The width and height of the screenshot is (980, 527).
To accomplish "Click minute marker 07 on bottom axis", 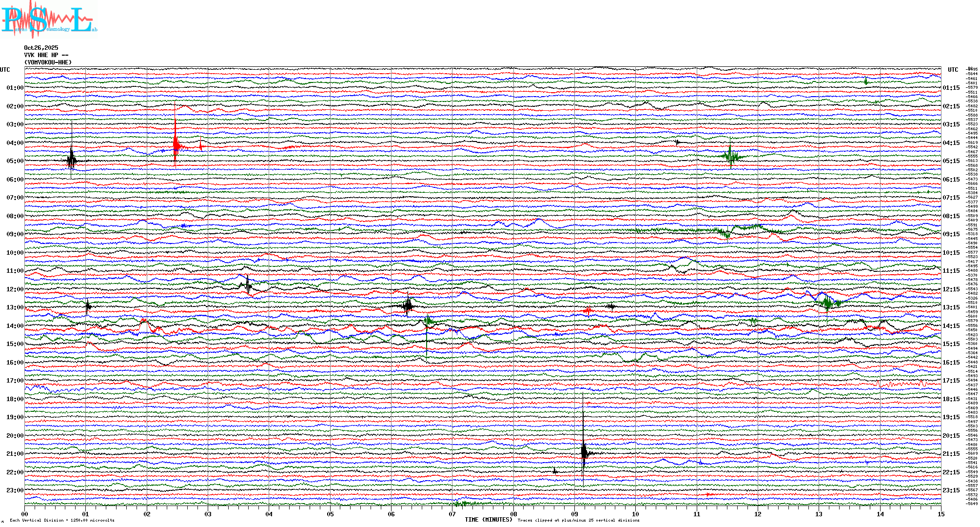I will (452, 514).
